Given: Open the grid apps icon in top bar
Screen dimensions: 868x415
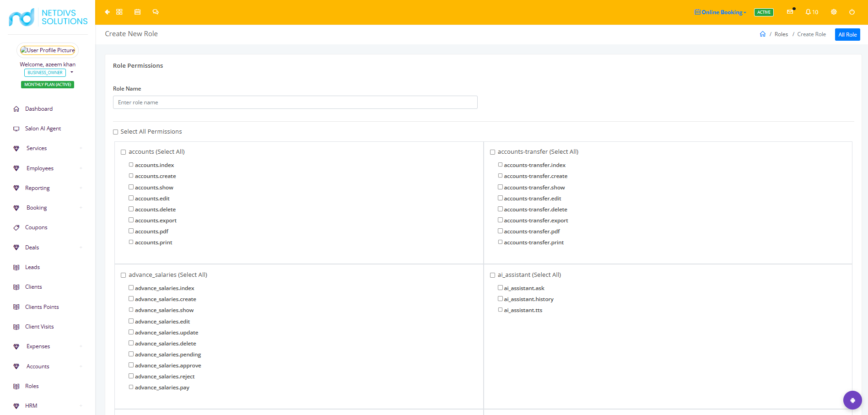Looking at the screenshot, I should pyautogui.click(x=119, y=12).
